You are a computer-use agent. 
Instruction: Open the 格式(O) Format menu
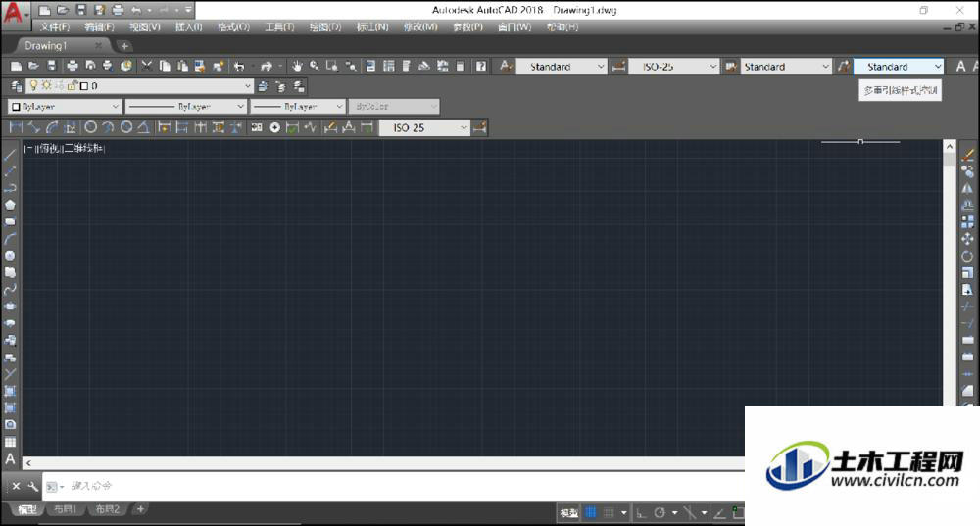coord(234,26)
